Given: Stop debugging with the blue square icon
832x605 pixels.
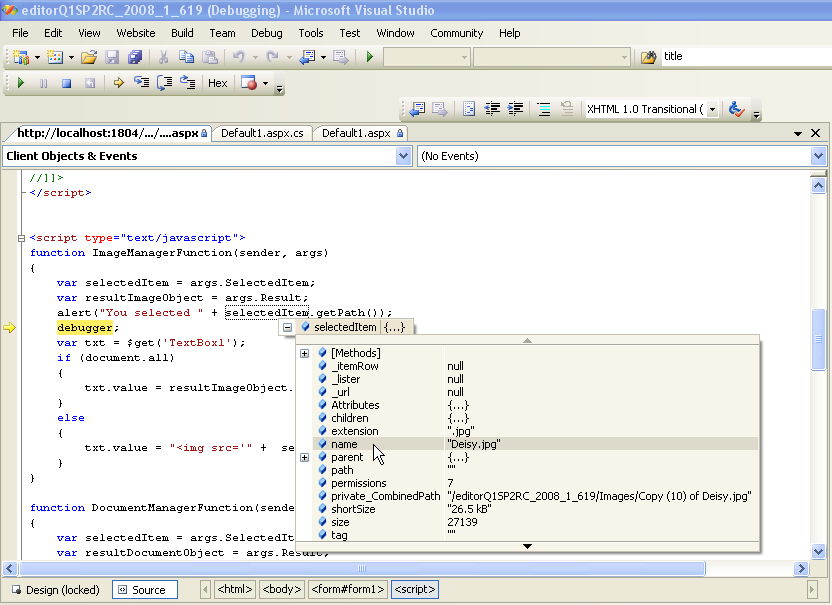Looking at the screenshot, I should click(66, 84).
